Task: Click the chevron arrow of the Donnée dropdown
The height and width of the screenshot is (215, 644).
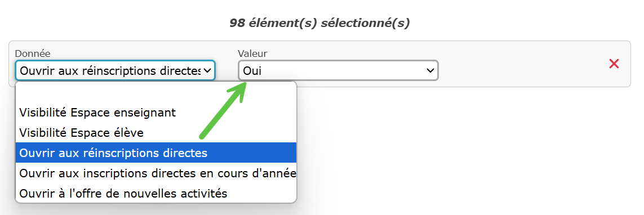Action: [207, 70]
